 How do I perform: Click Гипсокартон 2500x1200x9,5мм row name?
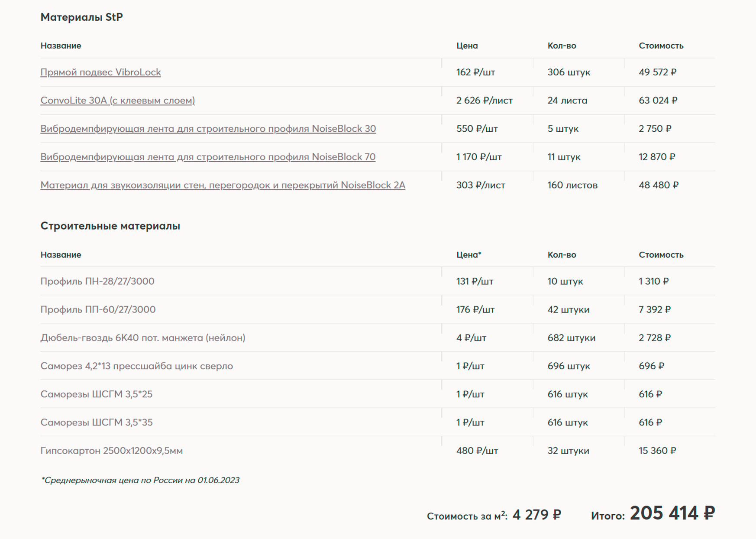(x=112, y=451)
